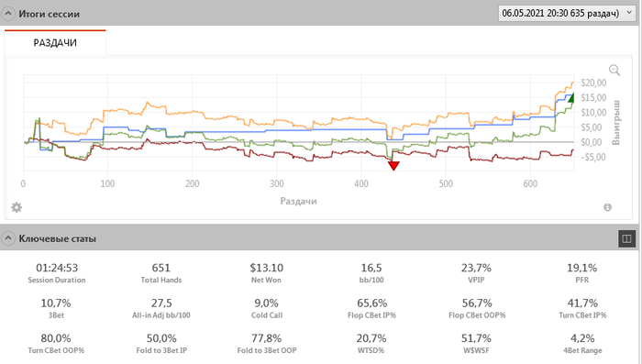This screenshot has width=642, height=364.
Task: Click the 3Bet 10,7% stat
Action: pos(56,308)
